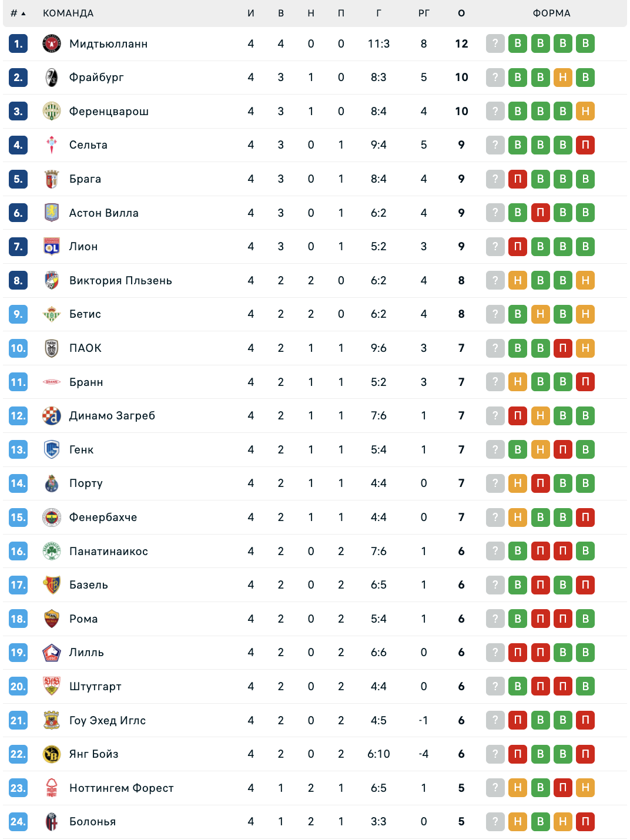Sort standings by the О points column
Viewport: 630px width, 840px height.
[461, 13]
